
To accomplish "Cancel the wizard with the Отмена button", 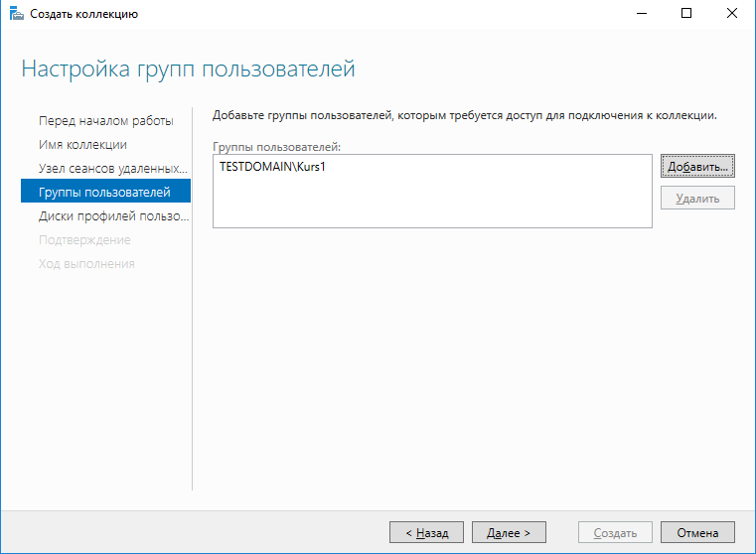I will pyautogui.click(x=697, y=533).
